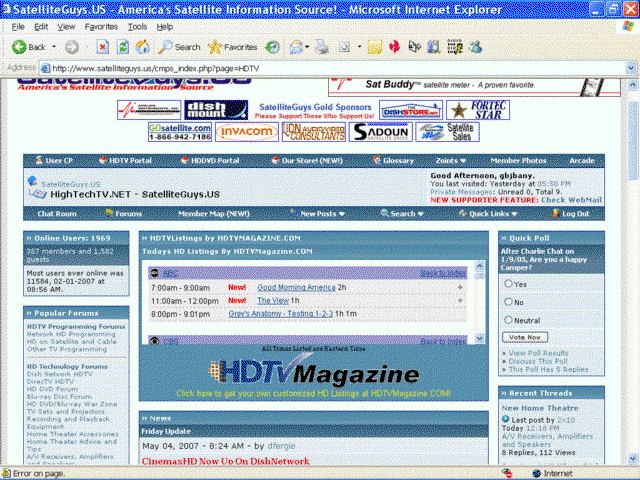Open the Dish Mount sponsor banner
This screenshot has width=640, height=480.
point(216,110)
